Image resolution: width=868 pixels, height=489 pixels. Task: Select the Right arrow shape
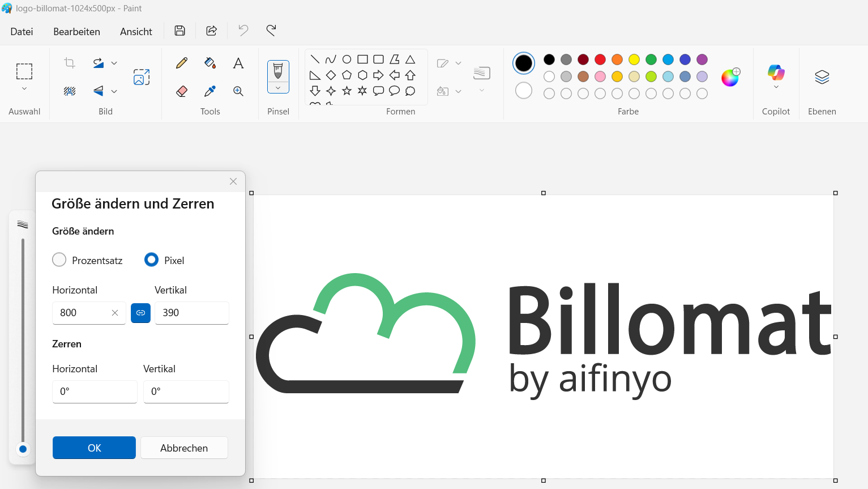click(x=379, y=75)
